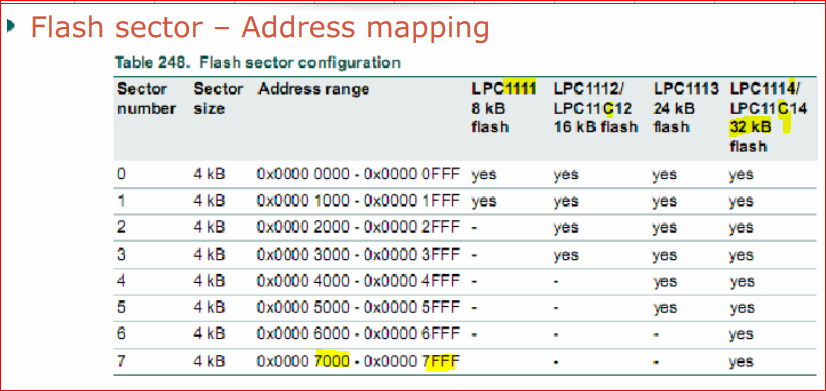Image resolution: width=826 pixels, height=391 pixels.
Task: Click the '4 kB' size in sector 2 row
Action: pos(209,228)
